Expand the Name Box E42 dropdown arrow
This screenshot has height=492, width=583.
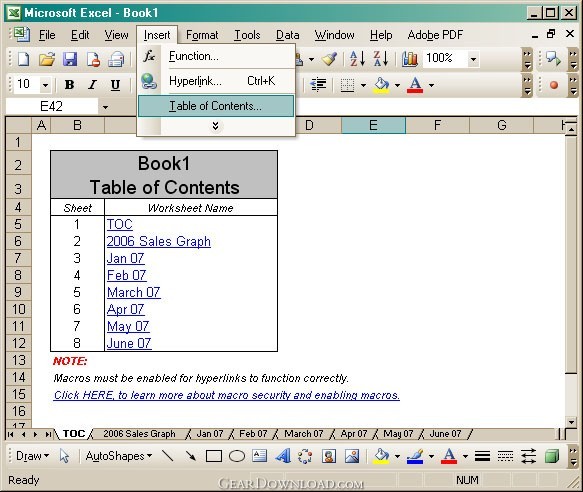pyautogui.click(x=106, y=107)
